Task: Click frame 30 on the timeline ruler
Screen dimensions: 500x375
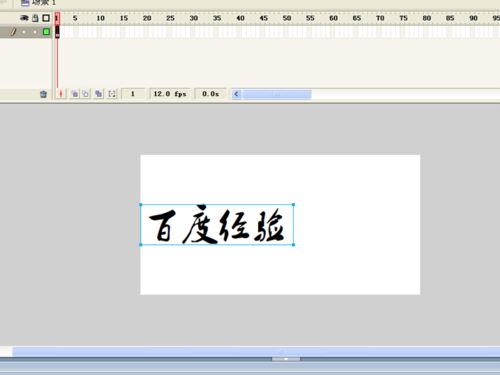Action: coord(194,18)
